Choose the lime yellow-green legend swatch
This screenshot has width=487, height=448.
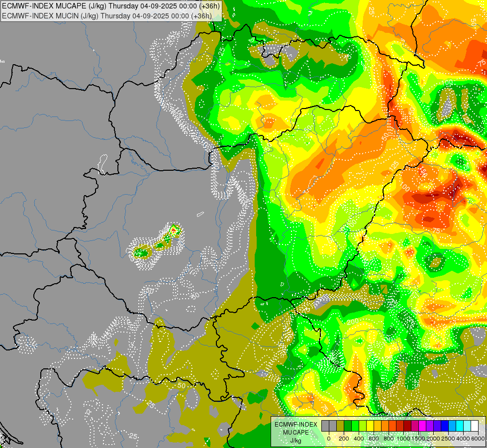(x=363, y=426)
